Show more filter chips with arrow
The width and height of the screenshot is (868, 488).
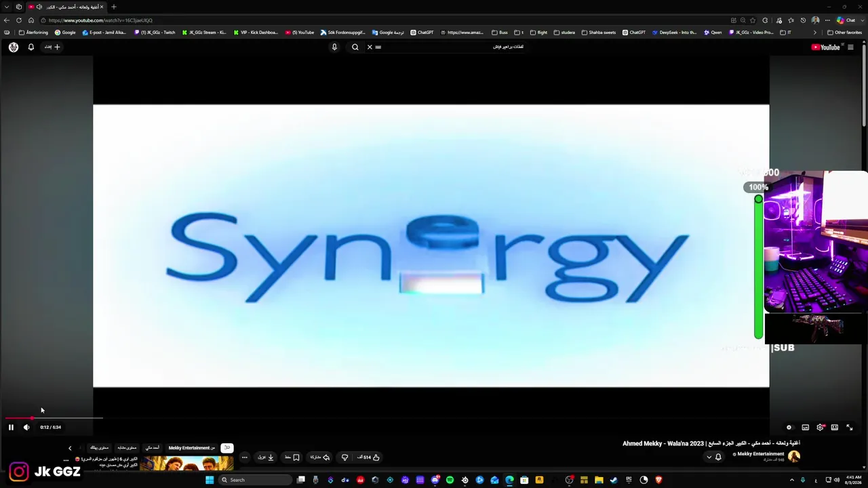pyautogui.click(x=70, y=448)
